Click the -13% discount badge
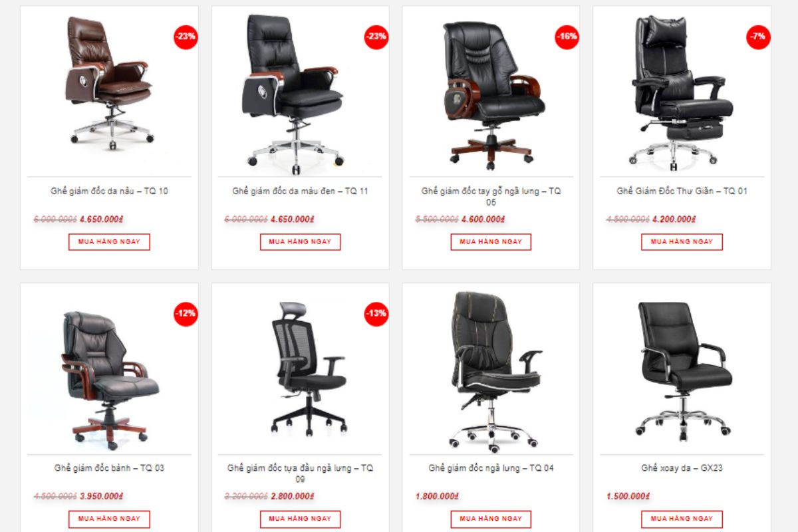Image resolution: width=798 pixels, height=532 pixels. pos(376,313)
